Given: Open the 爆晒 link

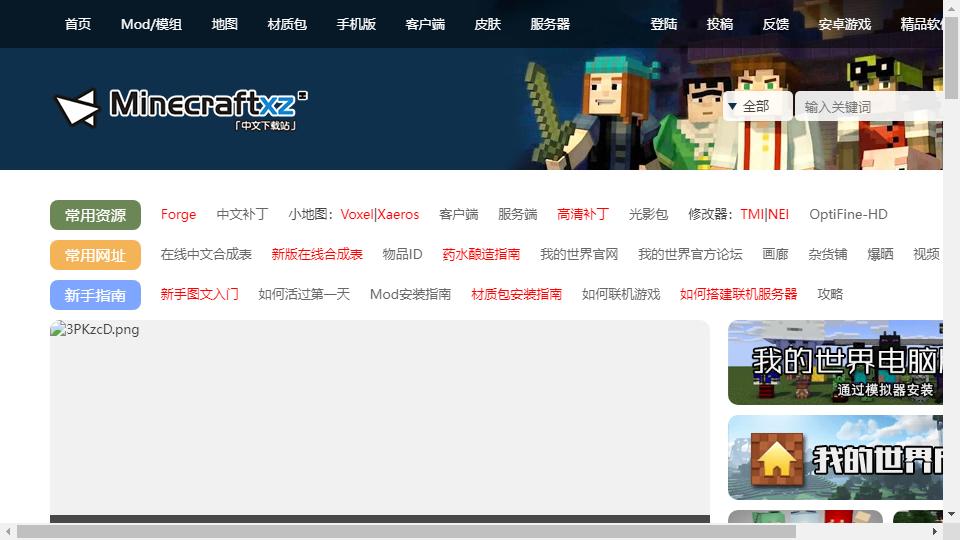Looking at the screenshot, I should (x=880, y=254).
